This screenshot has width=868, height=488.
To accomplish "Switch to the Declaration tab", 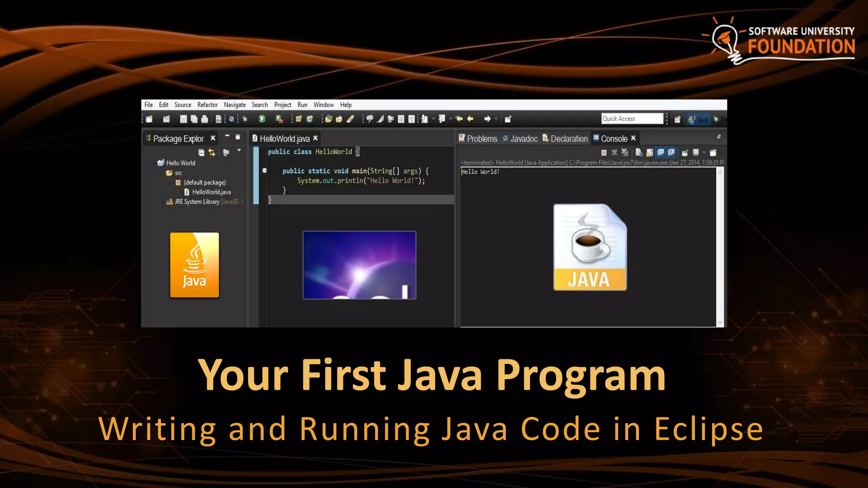I will (x=565, y=139).
